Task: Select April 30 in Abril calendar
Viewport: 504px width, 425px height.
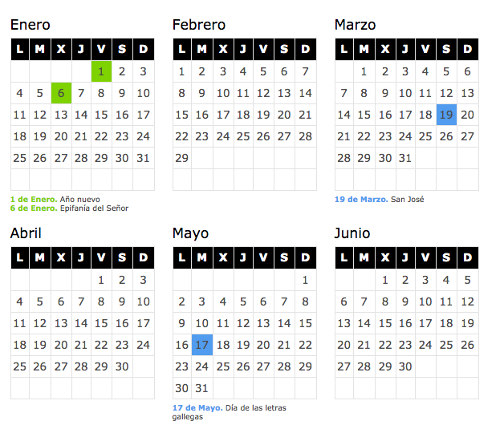Action: pyautogui.click(x=122, y=366)
